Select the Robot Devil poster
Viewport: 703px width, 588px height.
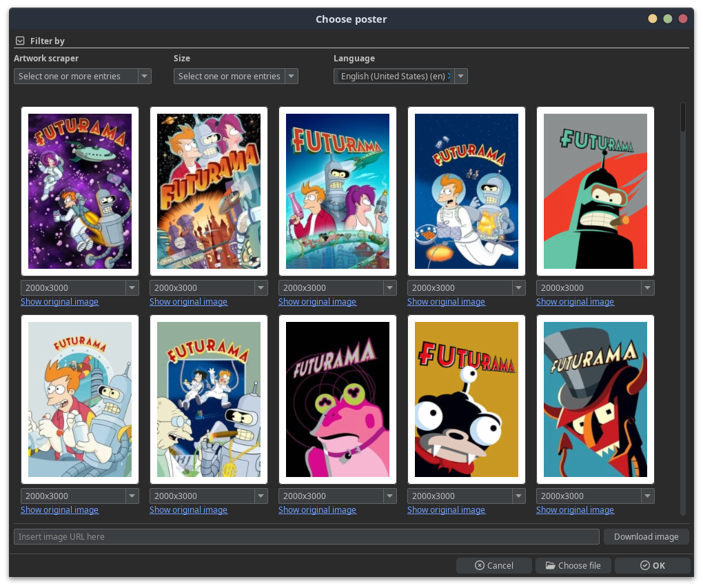(595, 399)
